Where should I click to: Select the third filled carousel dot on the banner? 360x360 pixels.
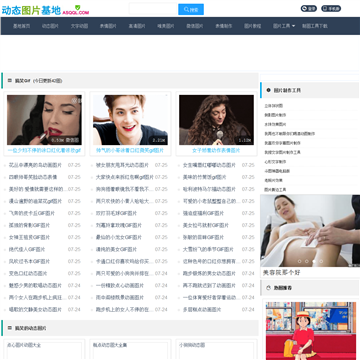tap(314, 261)
